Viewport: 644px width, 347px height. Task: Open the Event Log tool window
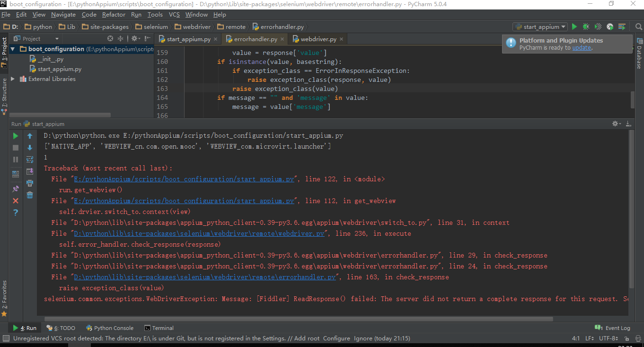(613, 328)
